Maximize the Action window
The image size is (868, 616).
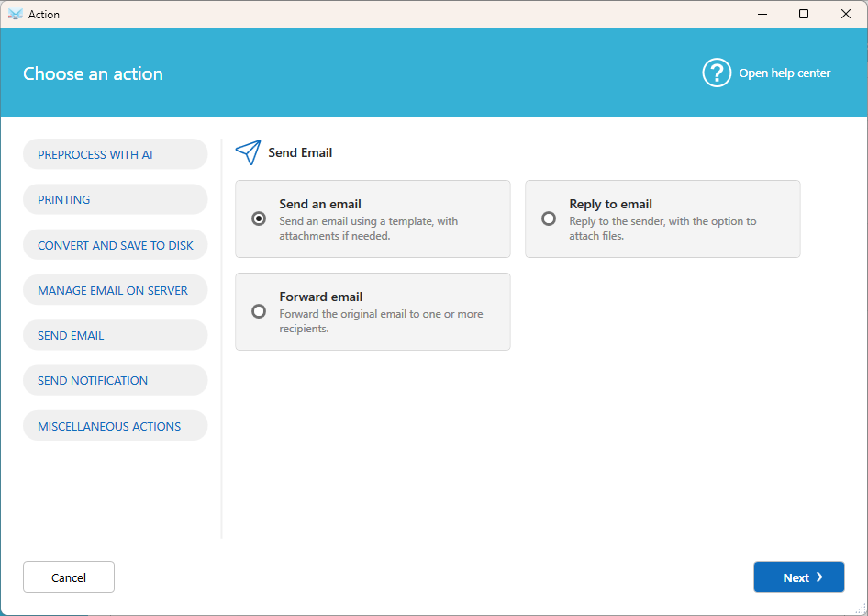[x=804, y=14]
